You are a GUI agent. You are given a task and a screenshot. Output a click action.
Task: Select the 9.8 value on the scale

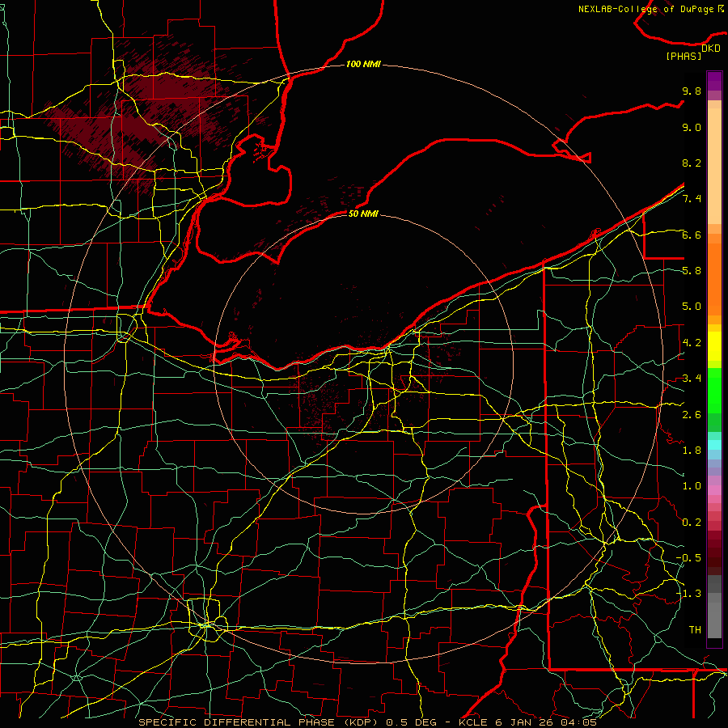click(x=692, y=91)
